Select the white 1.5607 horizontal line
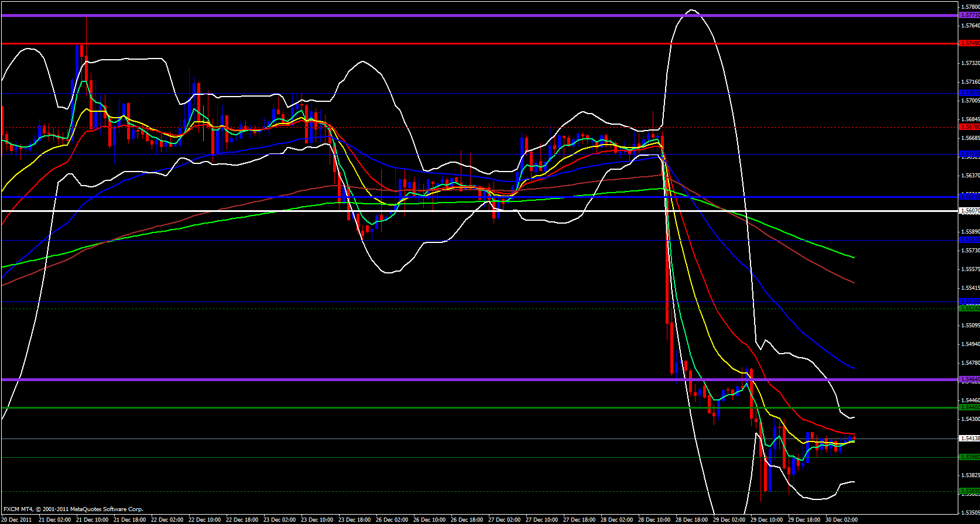This screenshot has width=980, height=524. pyautogui.click(x=468, y=211)
